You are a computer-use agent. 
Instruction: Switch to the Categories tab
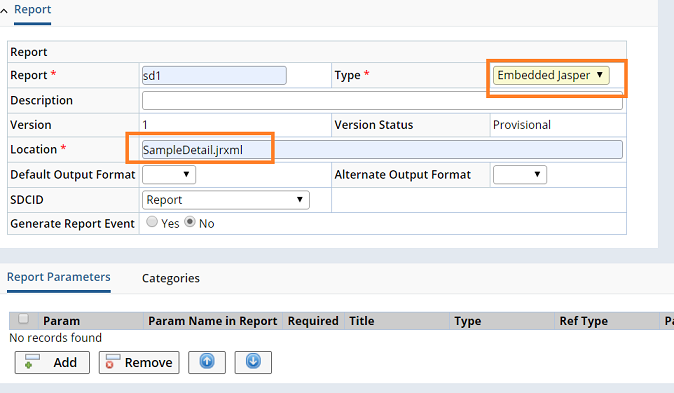(171, 278)
